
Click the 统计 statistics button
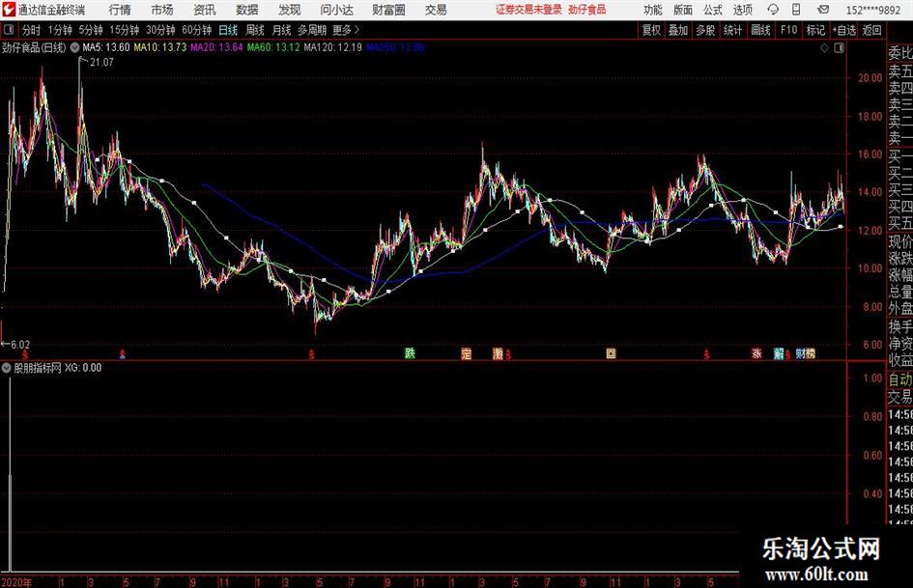click(x=732, y=30)
